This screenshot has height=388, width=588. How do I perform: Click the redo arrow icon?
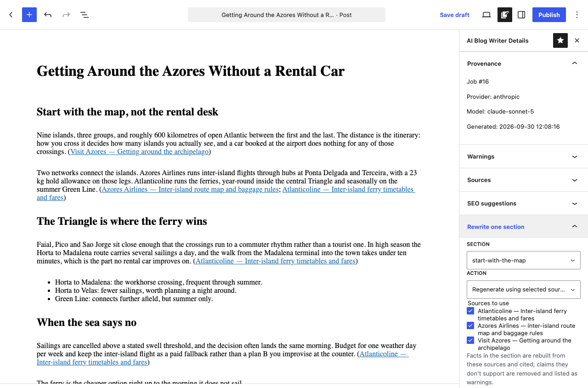(66, 15)
